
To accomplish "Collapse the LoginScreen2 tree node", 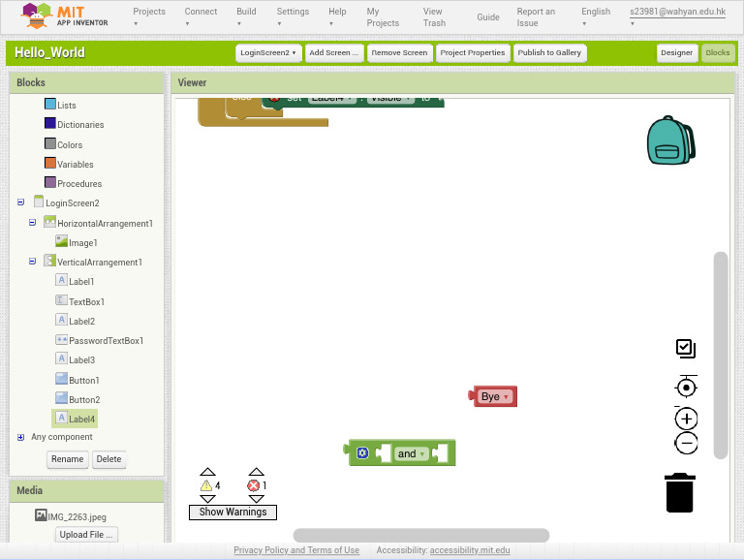I will (21, 202).
